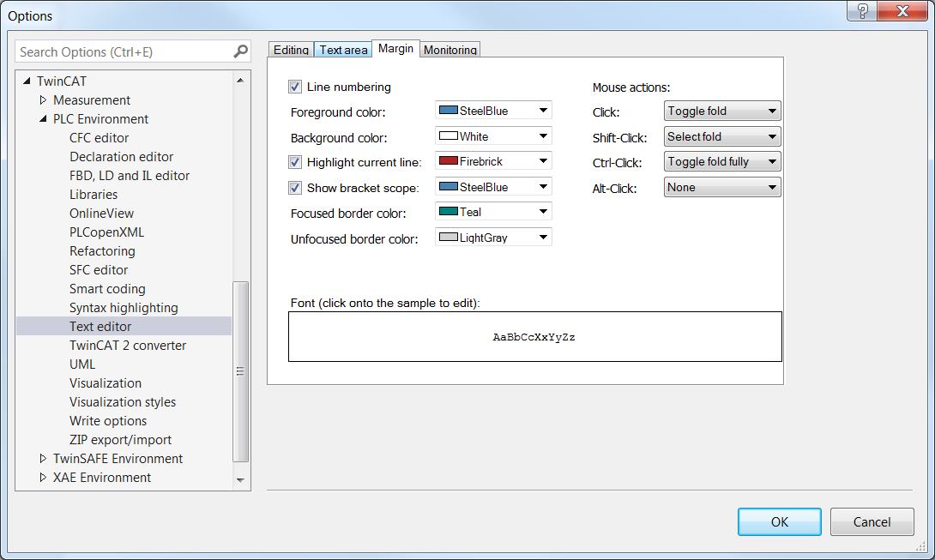Image resolution: width=935 pixels, height=560 pixels.
Task: Select UML in the options tree
Action: click(82, 364)
